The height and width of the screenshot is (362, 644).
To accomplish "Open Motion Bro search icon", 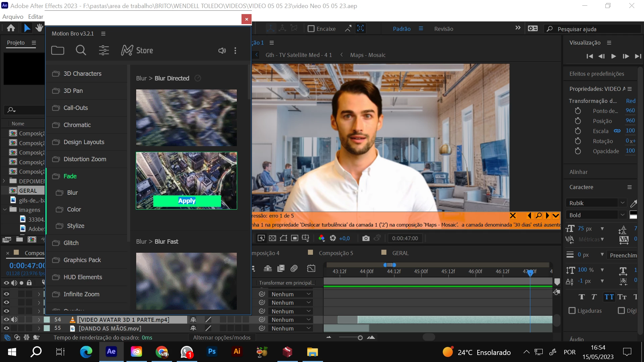I will point(81,50).
